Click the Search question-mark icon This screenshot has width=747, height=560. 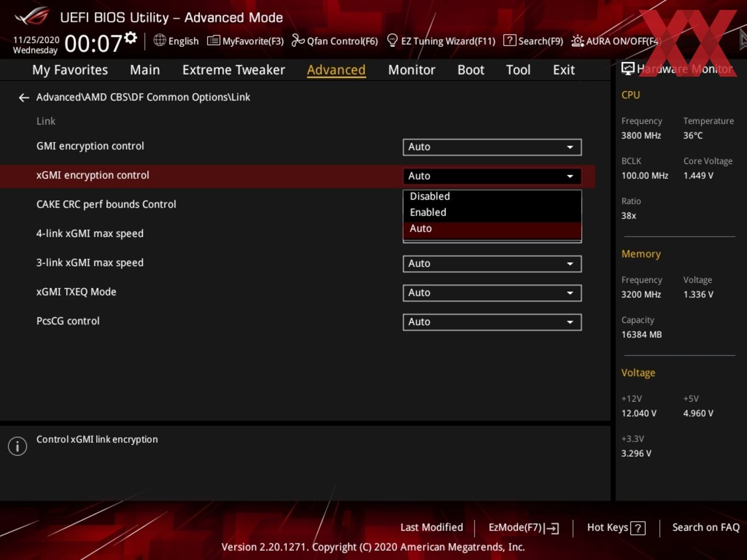(x=509, y=40)
